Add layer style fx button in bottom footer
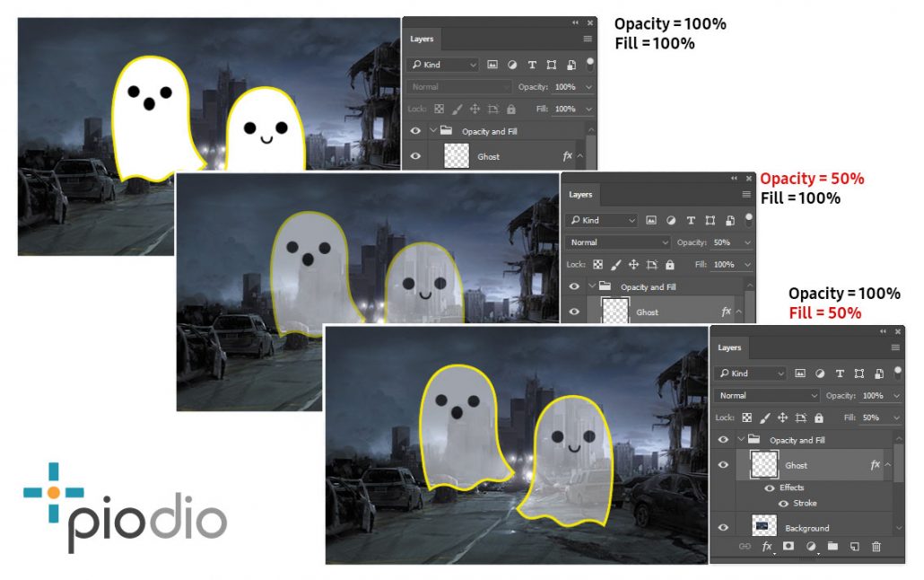 click(767, 547)
